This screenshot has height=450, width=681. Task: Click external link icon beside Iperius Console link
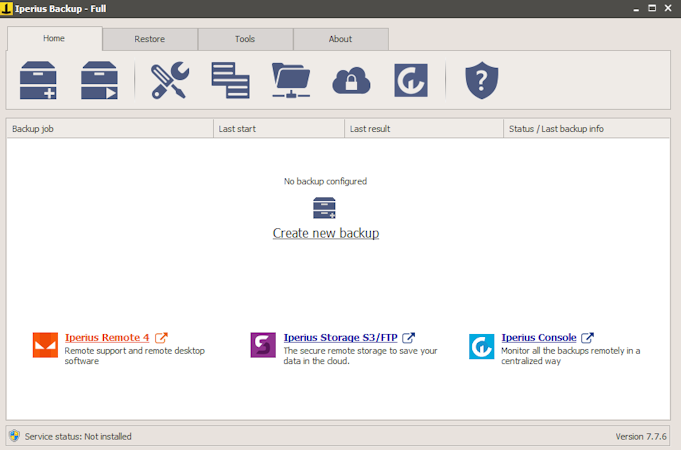tap(587, 338)
